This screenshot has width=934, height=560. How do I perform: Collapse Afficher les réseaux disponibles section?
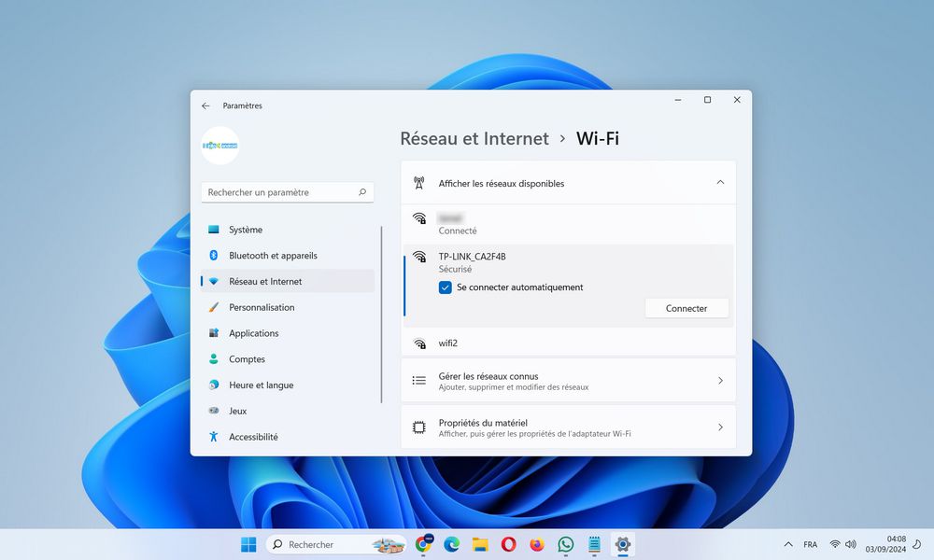[719, 183]
